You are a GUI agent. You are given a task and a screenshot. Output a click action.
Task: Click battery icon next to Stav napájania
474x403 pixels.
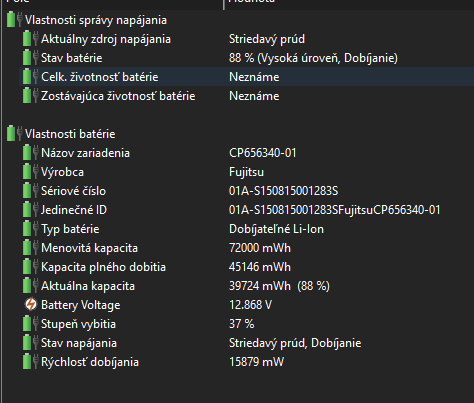pyautogui.click(x=31, y=343)
